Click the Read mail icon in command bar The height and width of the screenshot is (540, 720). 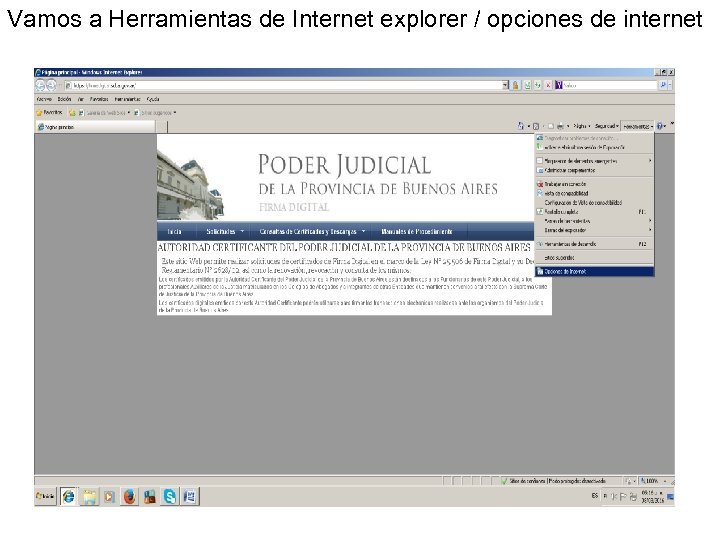click(551, 126)
